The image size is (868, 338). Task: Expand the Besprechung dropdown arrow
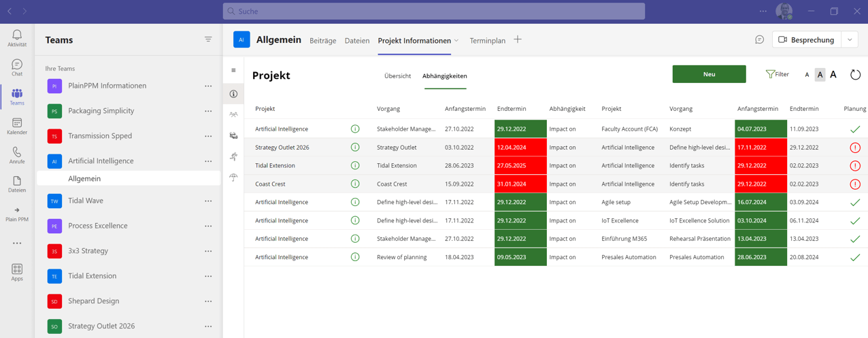[x=850, y=40]
